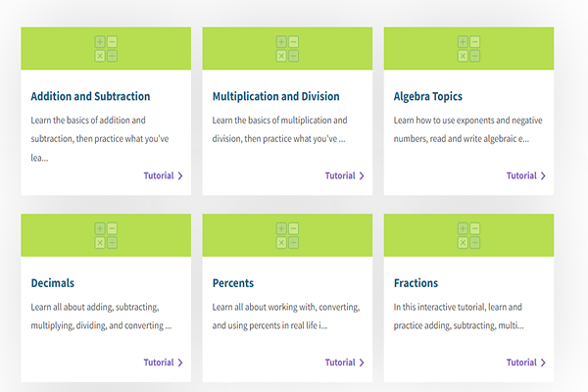Open the Addition and Subtraction title link
This screenshot has width=588, height=392.
(90, 97)
